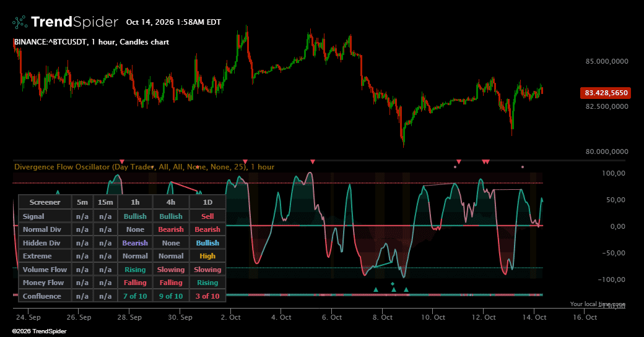The height and width of the screenshot is (337, 644).
Task: Click the TrendSpider spider logo icon
Action: tap(20, 22)
